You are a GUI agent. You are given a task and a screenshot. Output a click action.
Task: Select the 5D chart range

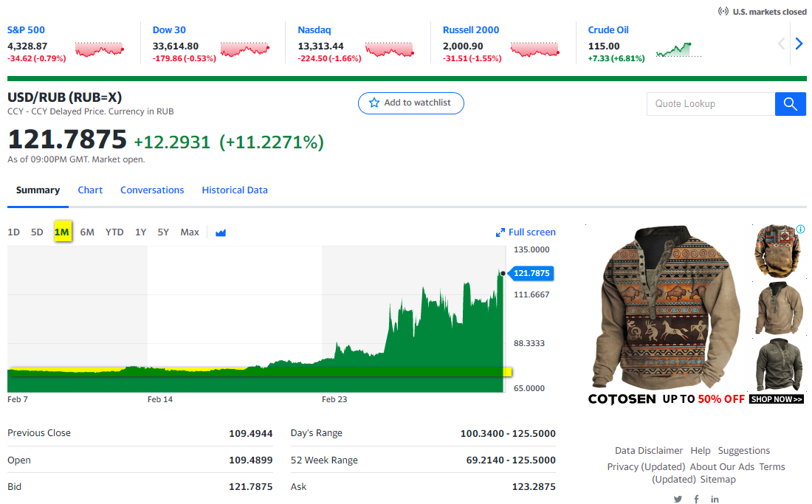click(37, 232)
